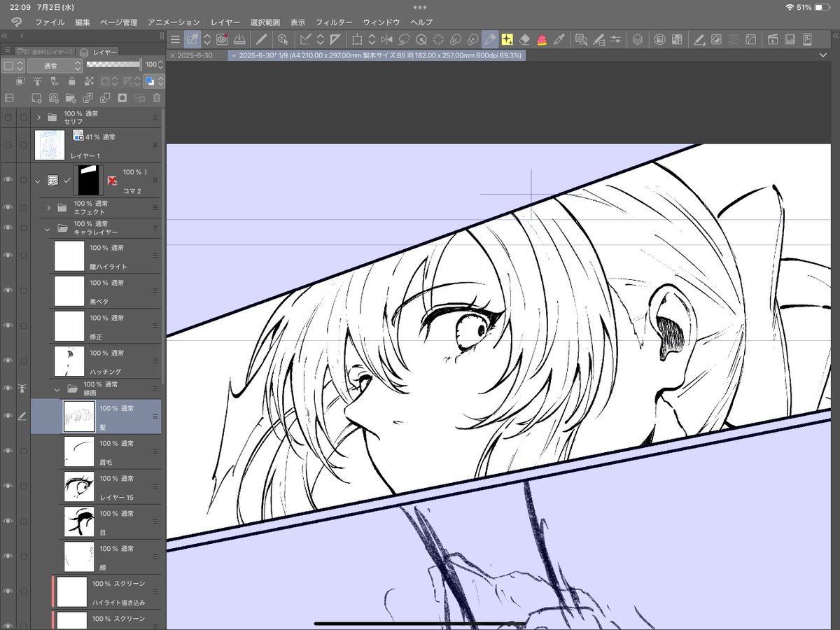Open the sub tool detail sliders icon
This screenshot has width=840, height=630.
coord(616,40)
